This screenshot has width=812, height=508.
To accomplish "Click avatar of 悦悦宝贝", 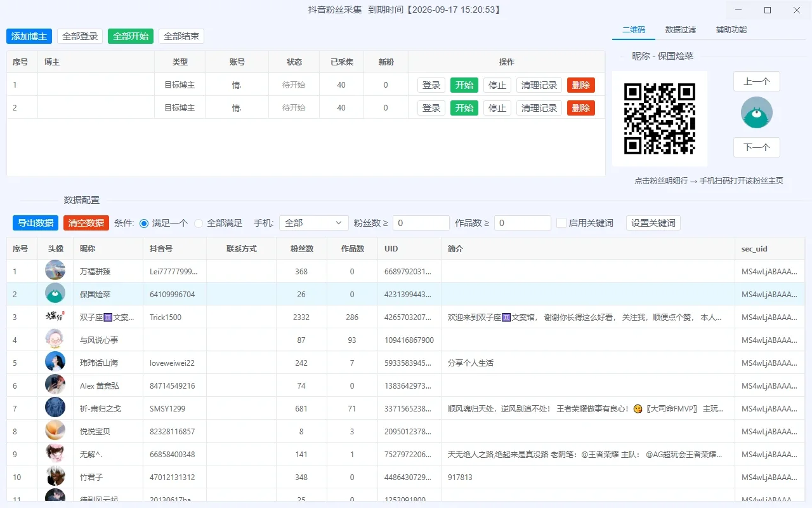I will tap(55, 431).
